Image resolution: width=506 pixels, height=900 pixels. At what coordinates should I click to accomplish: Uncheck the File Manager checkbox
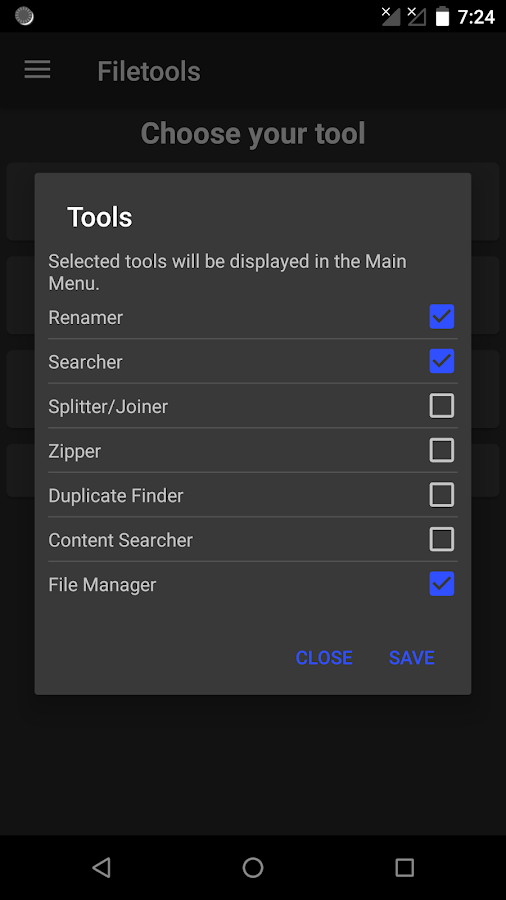point(442,584)
